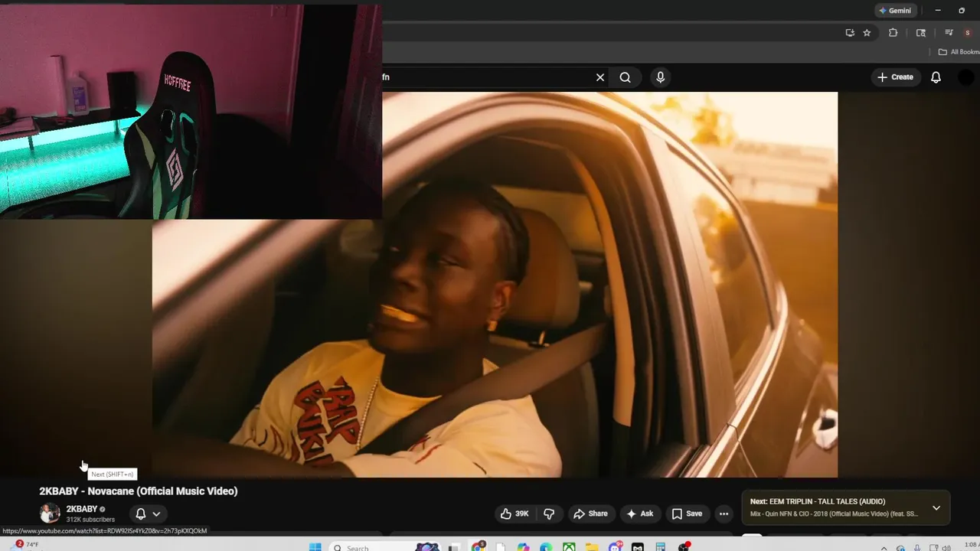Open the YouTube account avatar menu
This screenshot has width=980, height=551.
click(x=966, y=77)
